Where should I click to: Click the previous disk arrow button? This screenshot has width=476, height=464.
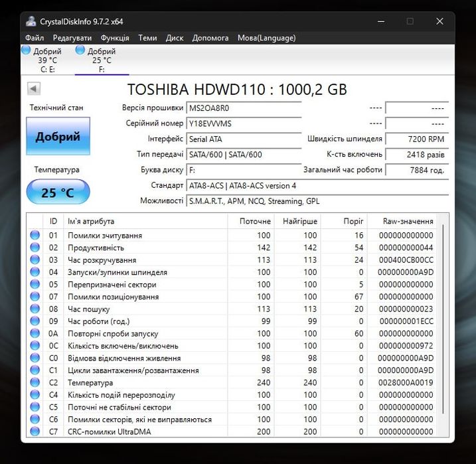point(34,89)
